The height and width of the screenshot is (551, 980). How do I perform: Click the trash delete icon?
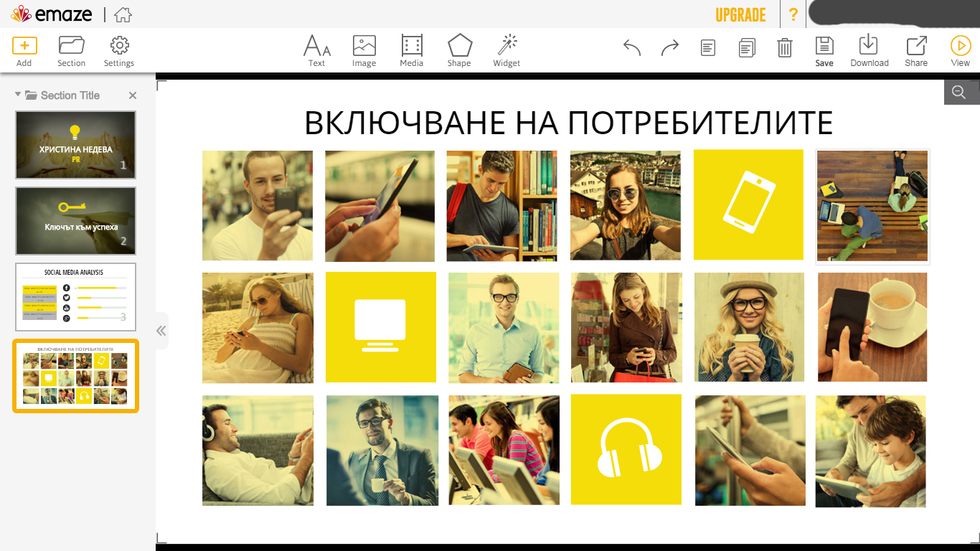click(x=785, y=48)
